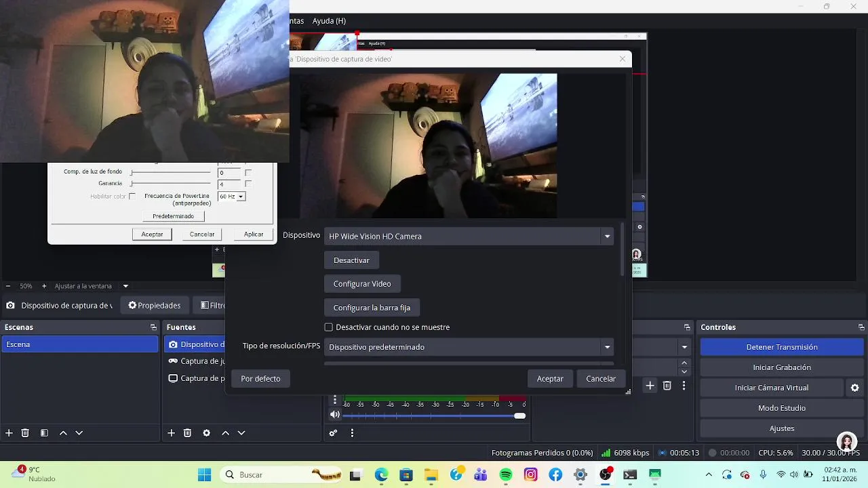Click Aplicar in camera settings dialog
Screen dimensions: 868x488
[x=254, y=235]
